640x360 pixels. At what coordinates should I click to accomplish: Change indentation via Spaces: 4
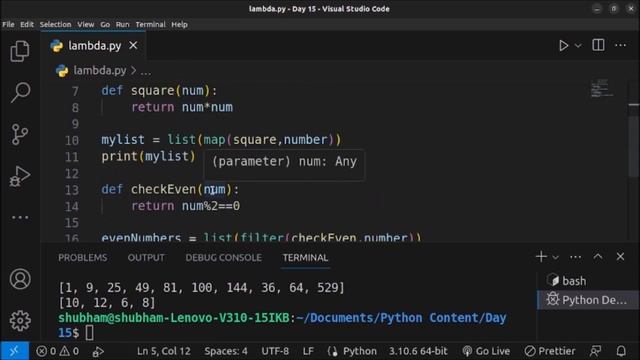pyautogui.click(x=226, y=351)
